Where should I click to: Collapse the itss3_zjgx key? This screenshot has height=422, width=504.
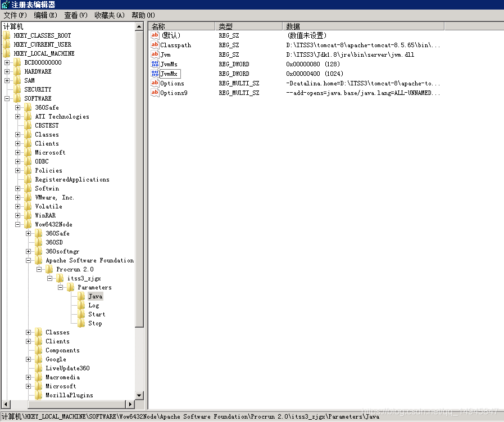[x=50, y=278]
